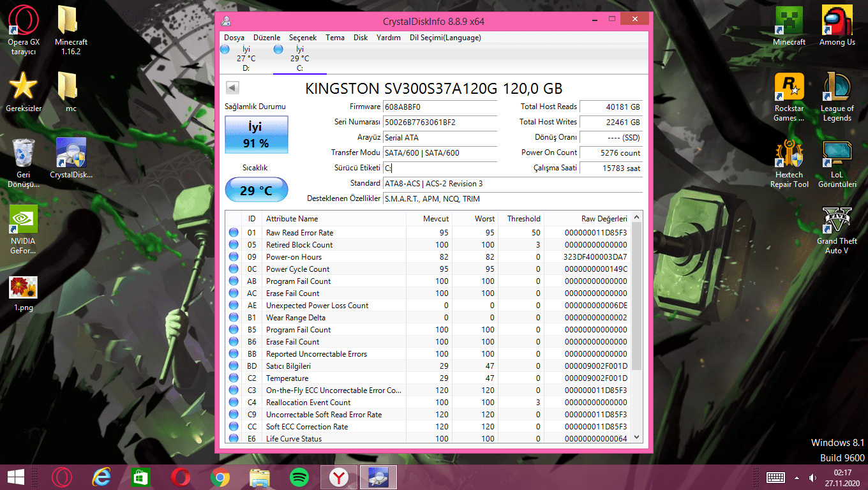Select the Soft ECC Correction Rate row
Viewport: 868px width, 490px height.
(x=428, y=426)
